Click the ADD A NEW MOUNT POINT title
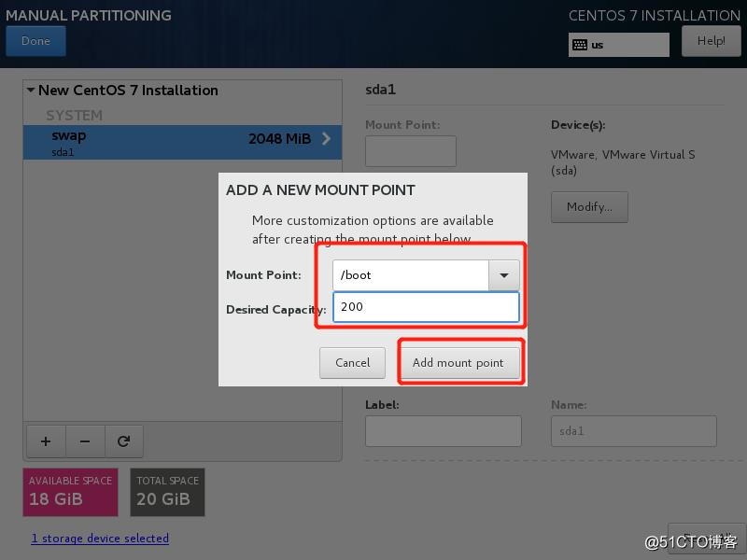This screenshot has width=747, height=560. coord(320,190)
